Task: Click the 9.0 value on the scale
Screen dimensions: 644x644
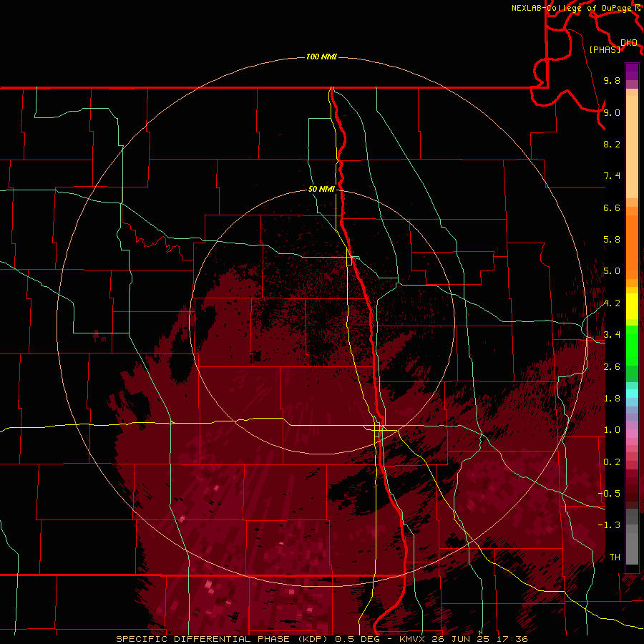Action: [612, 112]
